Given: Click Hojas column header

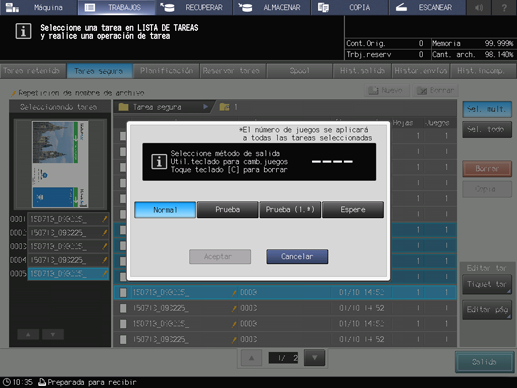Looking at the screenshot, I should pyautogui.click(x=403, y=123).
